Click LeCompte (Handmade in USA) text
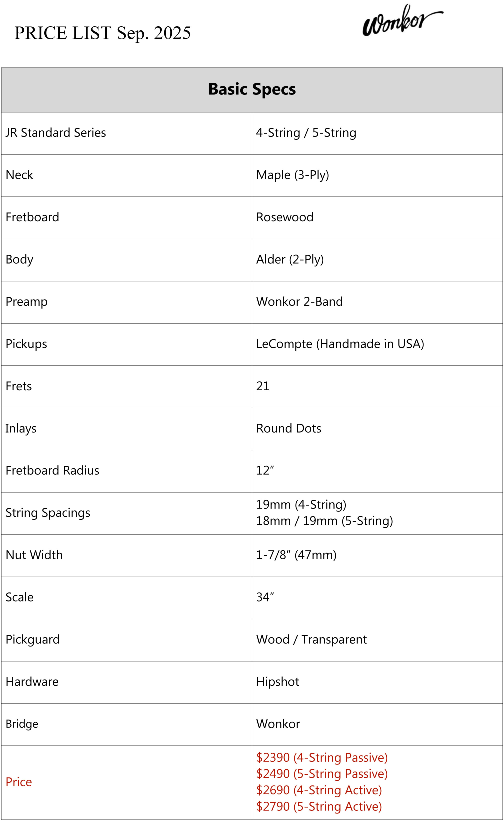This screenshot has width=504, height=821. click(340, 344)
